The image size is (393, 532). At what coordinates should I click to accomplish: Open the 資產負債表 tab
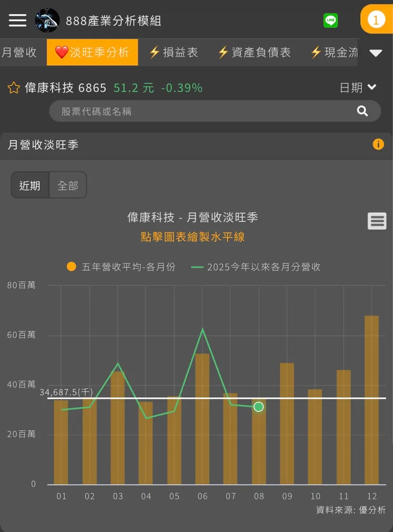coord(254,53)
